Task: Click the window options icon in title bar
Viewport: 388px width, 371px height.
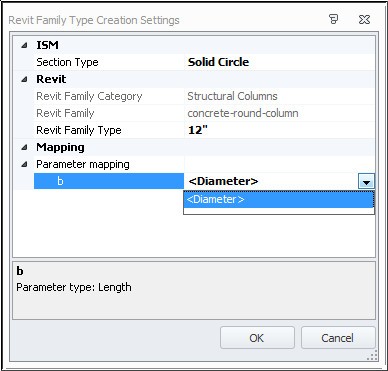Action: point(333,19)
